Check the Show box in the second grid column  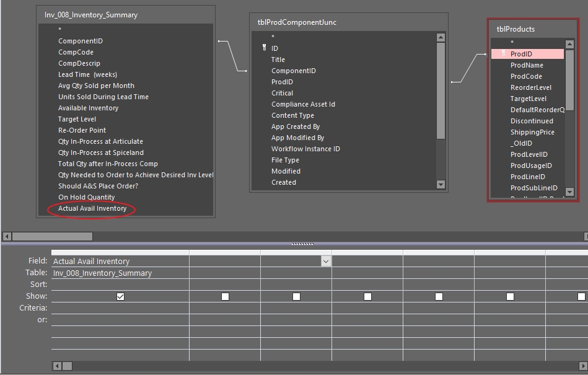225,297
